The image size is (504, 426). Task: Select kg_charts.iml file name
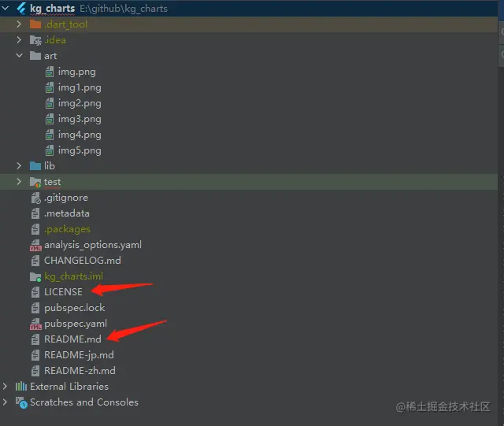(73, 276)
